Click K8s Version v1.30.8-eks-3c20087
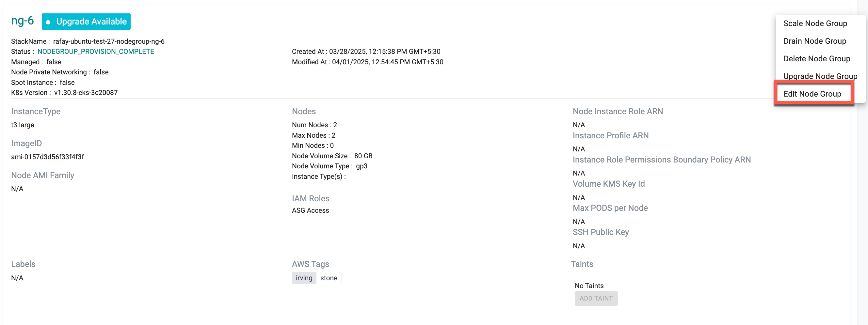 (64, 93)
